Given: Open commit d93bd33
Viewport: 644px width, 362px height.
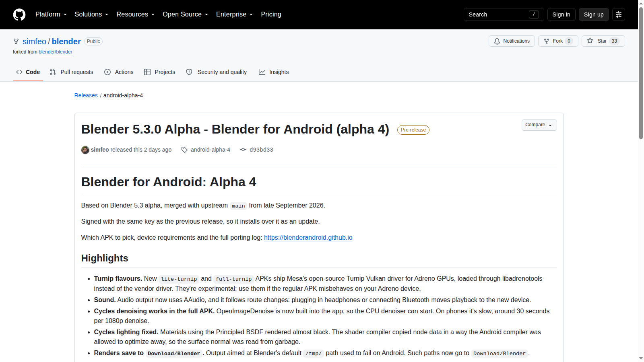Looking at the screenshot, I should (x=261, y=150).
